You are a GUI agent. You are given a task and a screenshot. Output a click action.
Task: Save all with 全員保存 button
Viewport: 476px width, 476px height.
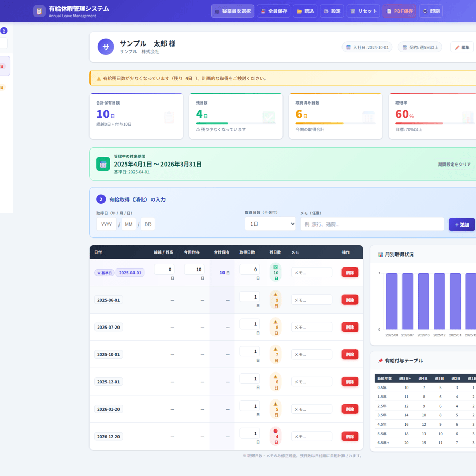click(274, 11)
